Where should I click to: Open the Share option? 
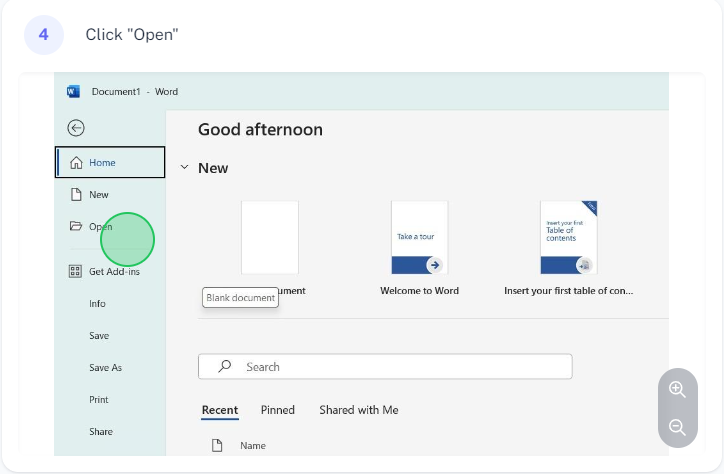point(110,432)
